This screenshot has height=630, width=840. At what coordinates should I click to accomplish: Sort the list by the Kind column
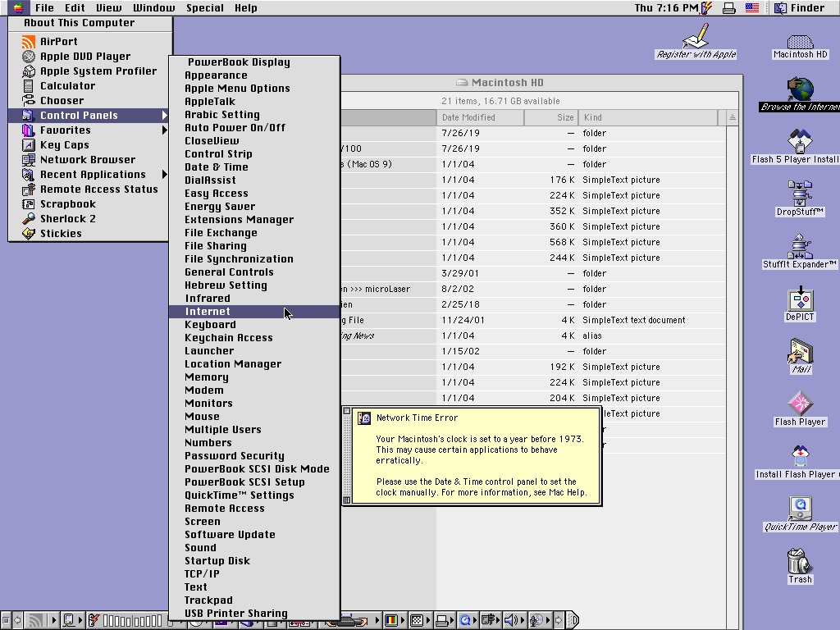(x=648, y=117)
